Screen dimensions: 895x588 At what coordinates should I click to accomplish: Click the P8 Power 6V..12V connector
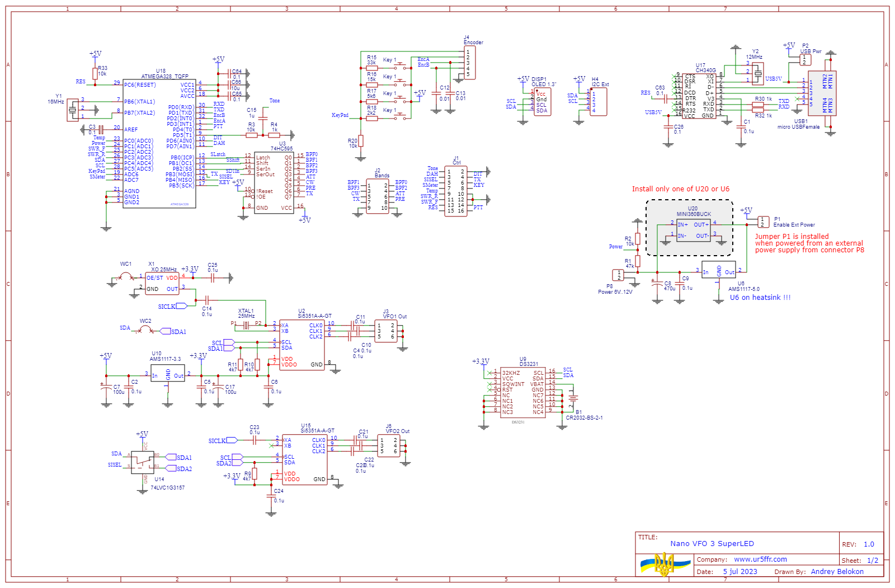(618, 275)
